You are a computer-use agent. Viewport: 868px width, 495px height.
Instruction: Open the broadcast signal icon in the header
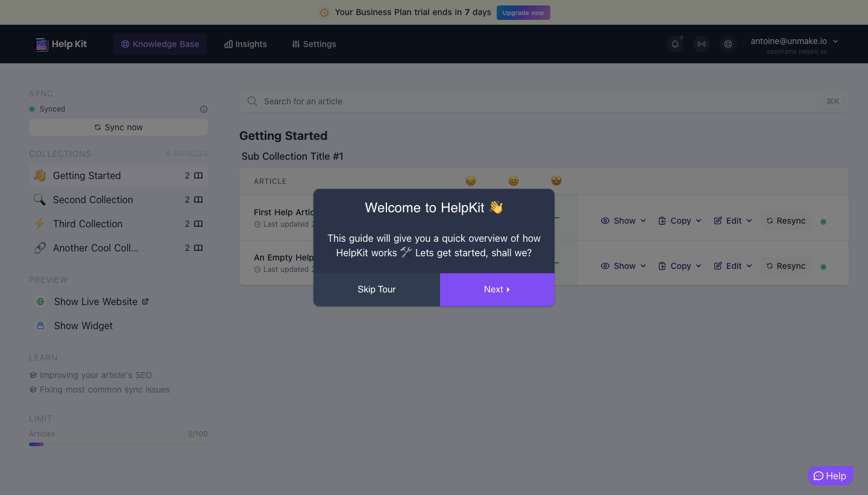(x=702, y=44)
